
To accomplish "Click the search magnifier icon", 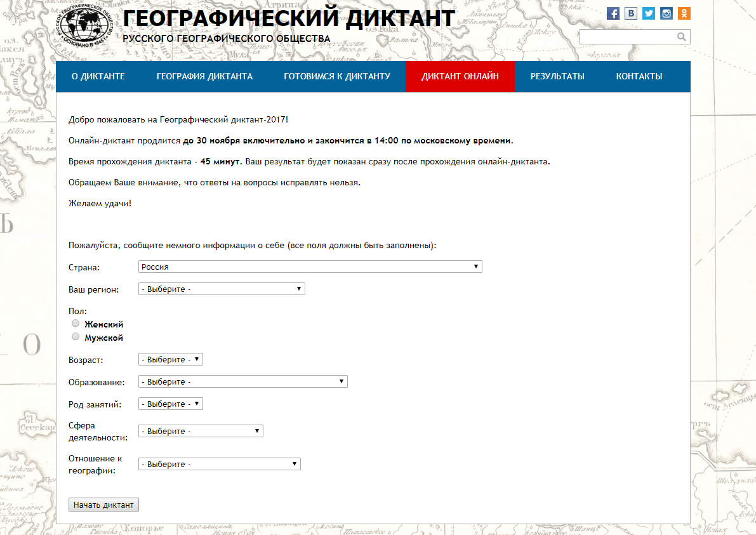I will tap(681, 37).
